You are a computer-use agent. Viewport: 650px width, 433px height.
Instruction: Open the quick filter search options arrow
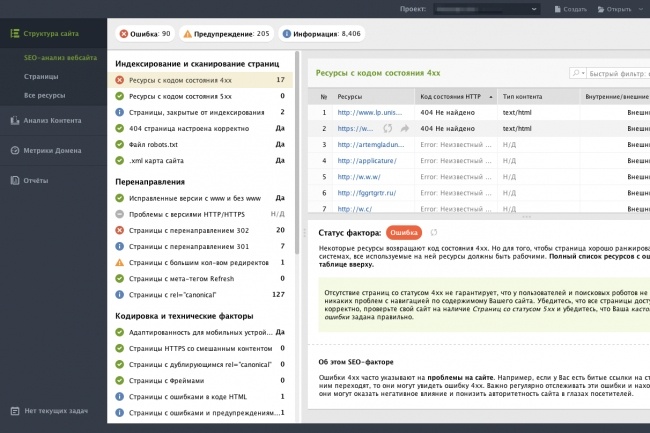[583, 73]
